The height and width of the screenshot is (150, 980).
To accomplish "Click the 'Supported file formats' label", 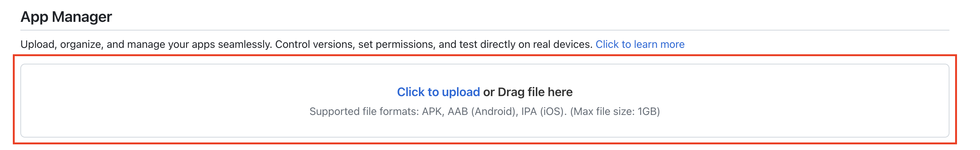I will click(364, 112).
